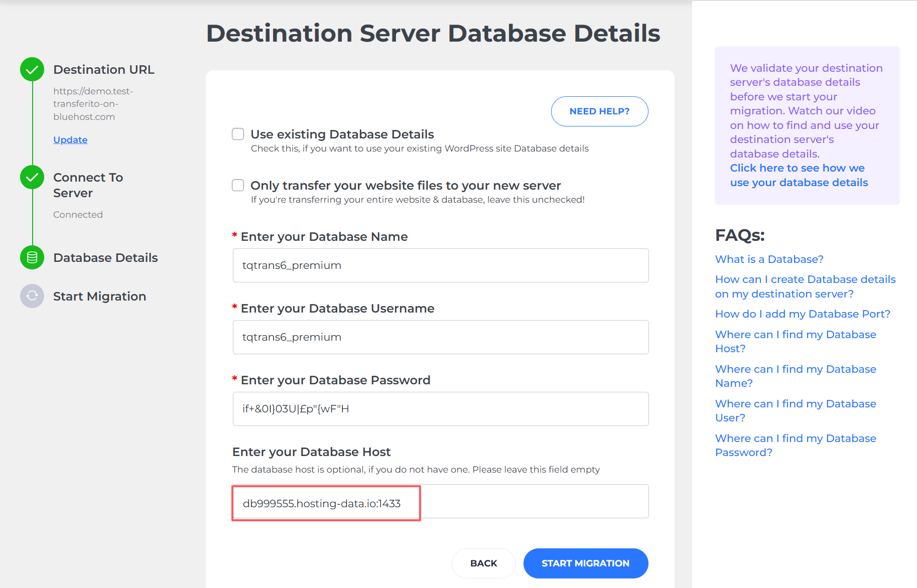
Task: Open the Need Help button
Action: tap(599, 111)
